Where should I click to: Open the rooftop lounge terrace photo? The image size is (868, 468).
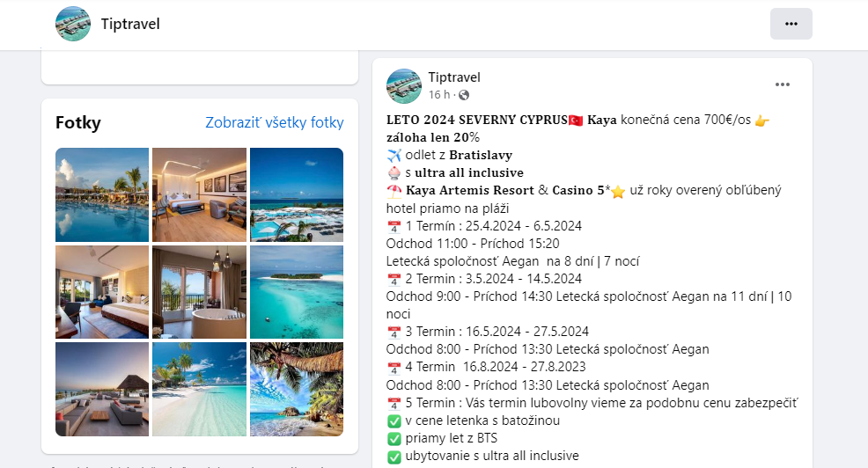click(102, 390)
